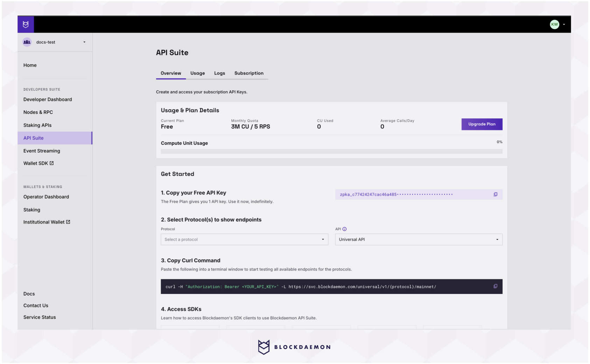
Task: Expand the account dropdown arrow beside KW
Action: click(x=564, y=24)
